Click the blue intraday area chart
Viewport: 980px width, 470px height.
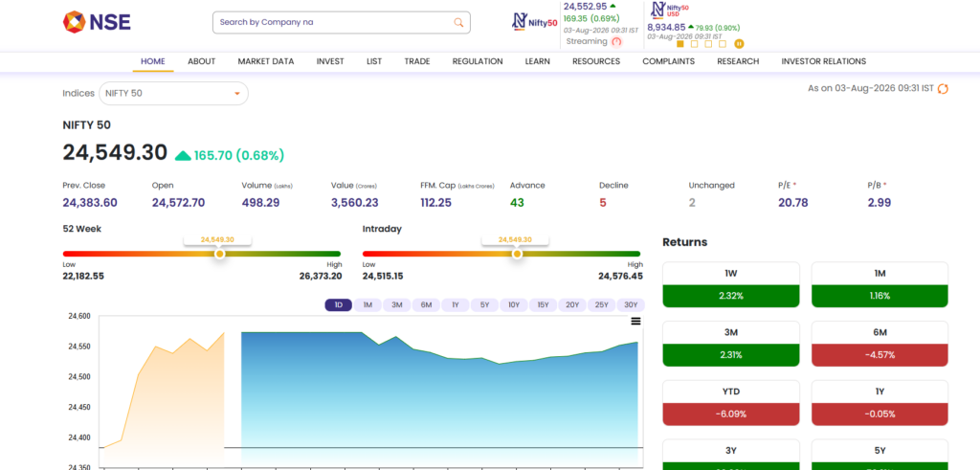439,400
